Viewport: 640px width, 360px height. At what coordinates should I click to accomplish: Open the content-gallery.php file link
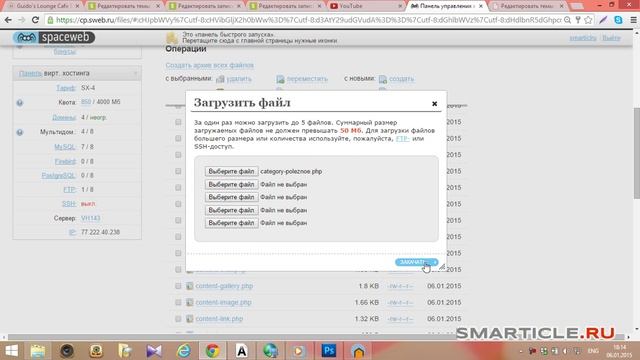tap(224, 286)
